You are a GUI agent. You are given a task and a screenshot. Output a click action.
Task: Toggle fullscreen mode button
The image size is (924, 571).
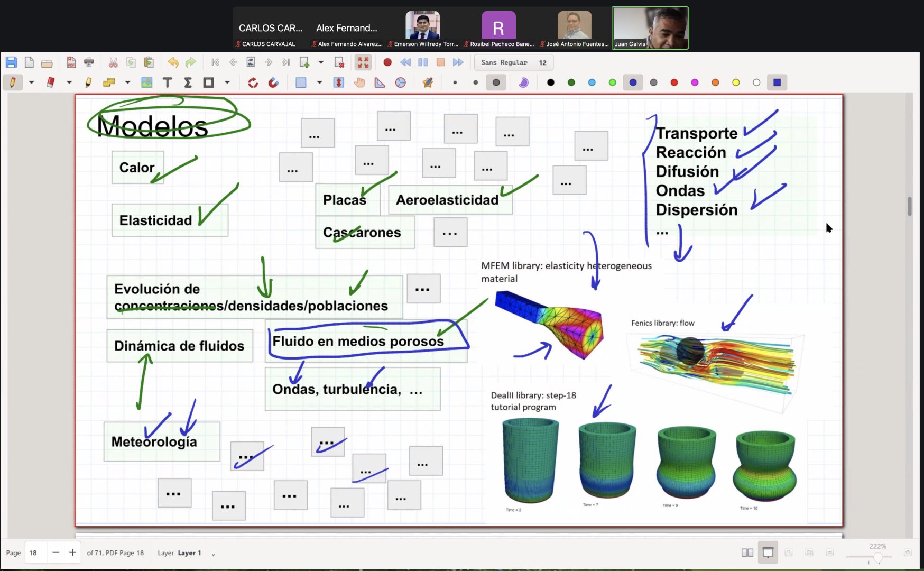[363, 62]
